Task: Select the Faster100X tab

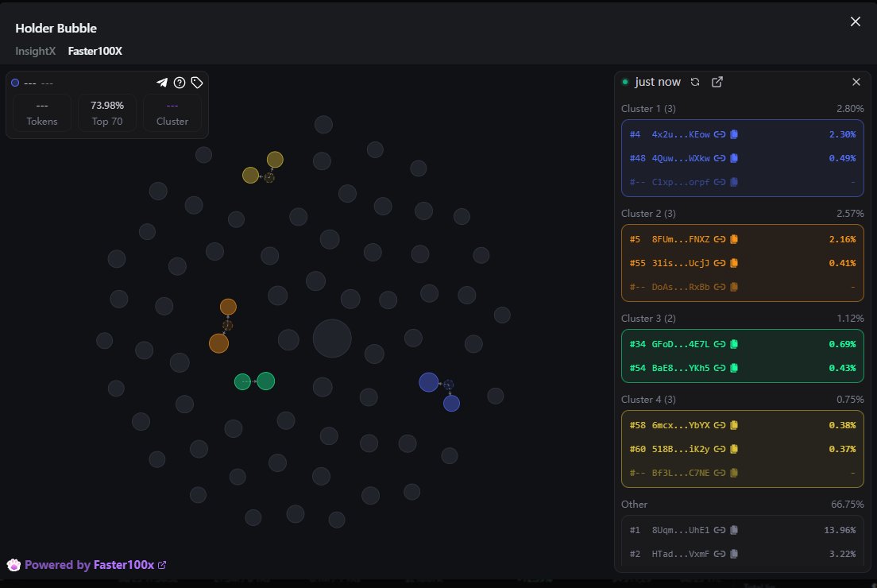Action: (x=95, y=51)
